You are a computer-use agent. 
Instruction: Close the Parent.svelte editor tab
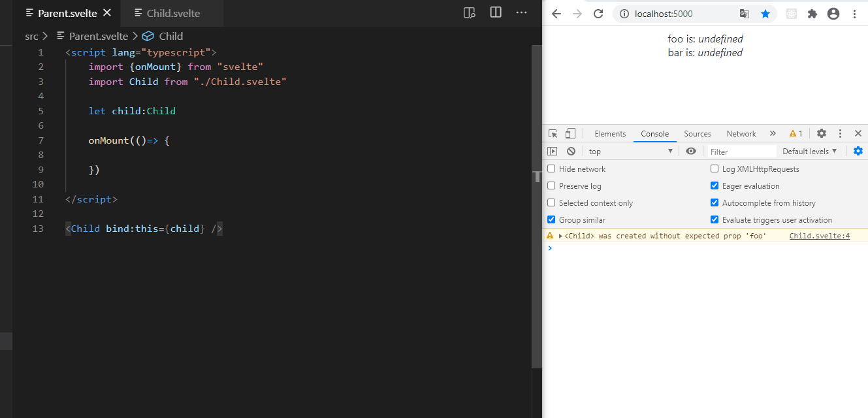click(x=107, y=13)
